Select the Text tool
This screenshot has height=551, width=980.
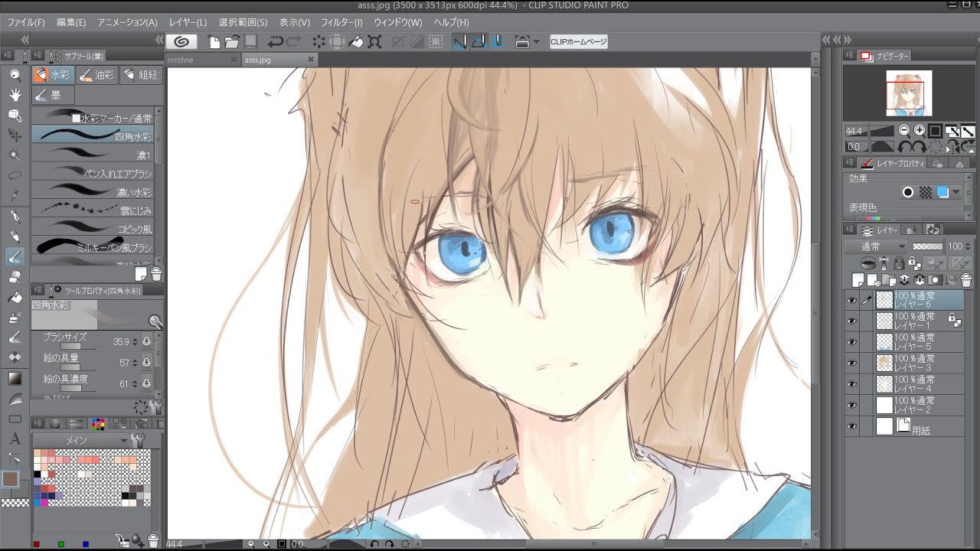click(15, 439)
